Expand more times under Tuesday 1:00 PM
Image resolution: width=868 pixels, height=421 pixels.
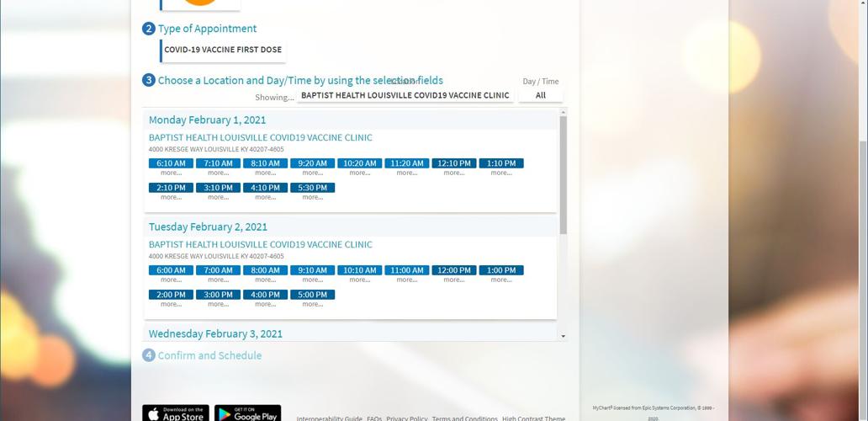(501, 280)
